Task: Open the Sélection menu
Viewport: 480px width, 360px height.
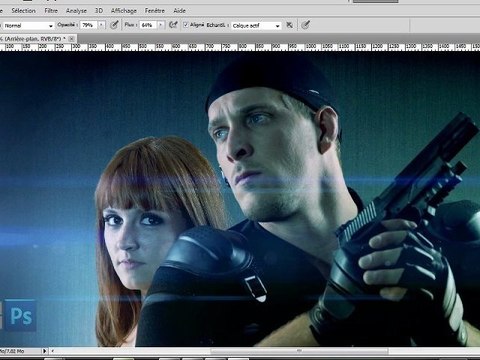Action: [x=23, y=11]
